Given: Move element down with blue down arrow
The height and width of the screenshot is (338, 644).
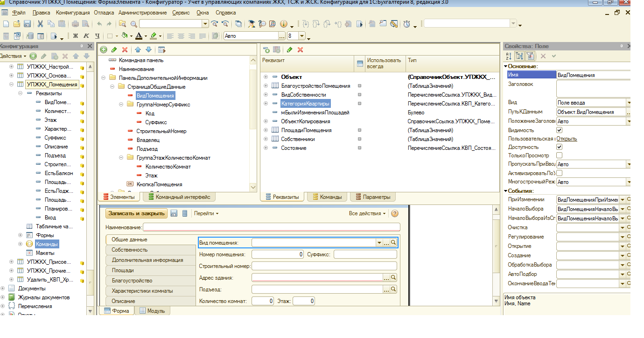Looking at the screenshot, I should pyautogui.click(x=148, y=49).
